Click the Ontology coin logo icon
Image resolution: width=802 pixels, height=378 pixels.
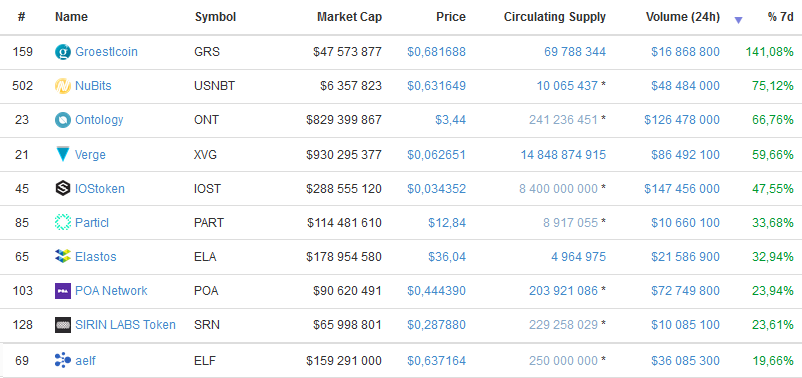[62, 120]
